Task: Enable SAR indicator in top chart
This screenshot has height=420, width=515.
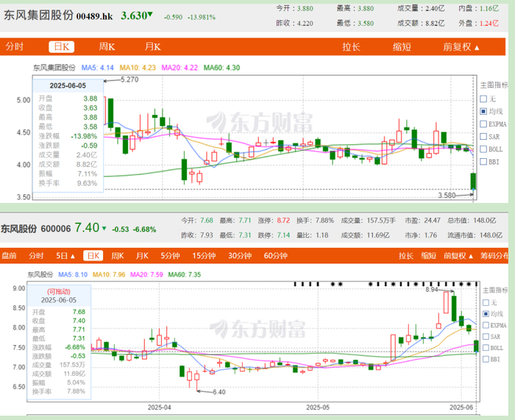Action: [x=483, y=137]
